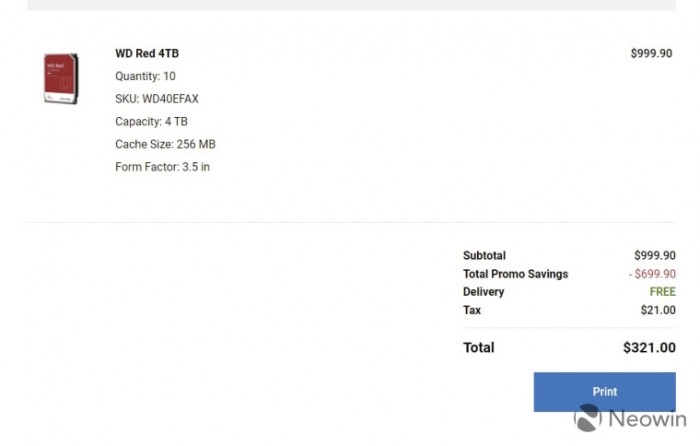Click the Delivery label

pos(483,292)
